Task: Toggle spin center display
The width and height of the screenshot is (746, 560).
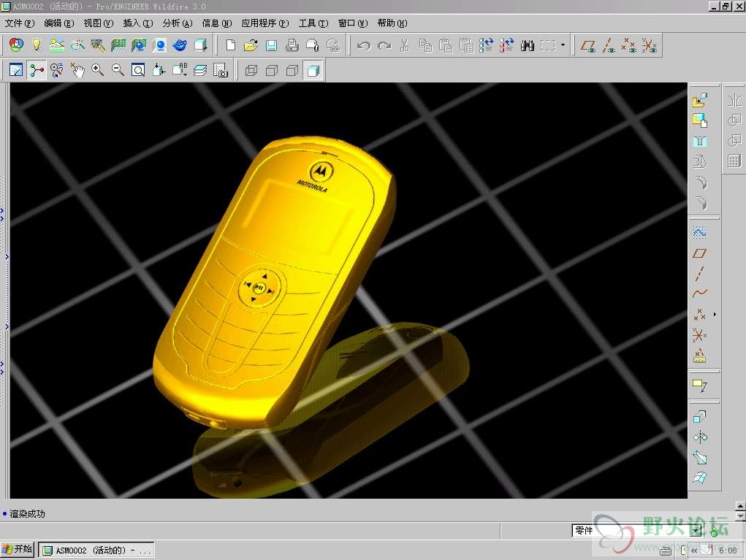Action: tap(37, 70)
